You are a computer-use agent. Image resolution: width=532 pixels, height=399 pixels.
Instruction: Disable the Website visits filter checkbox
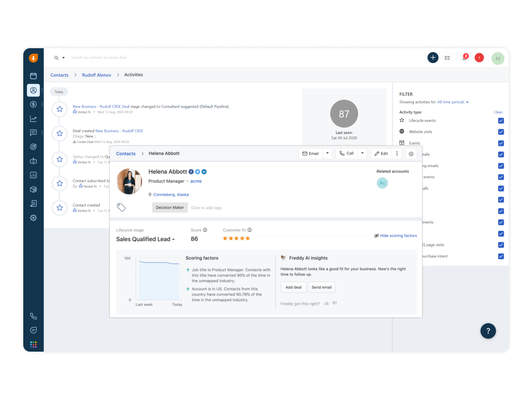click(501, 132)
